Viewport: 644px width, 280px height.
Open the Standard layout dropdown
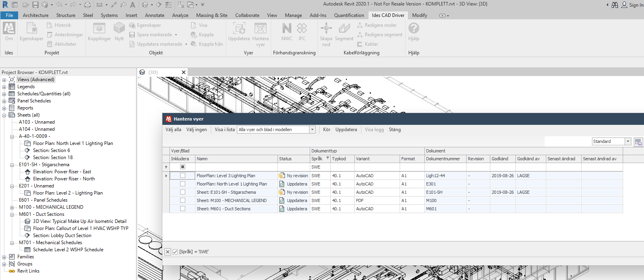628,141
